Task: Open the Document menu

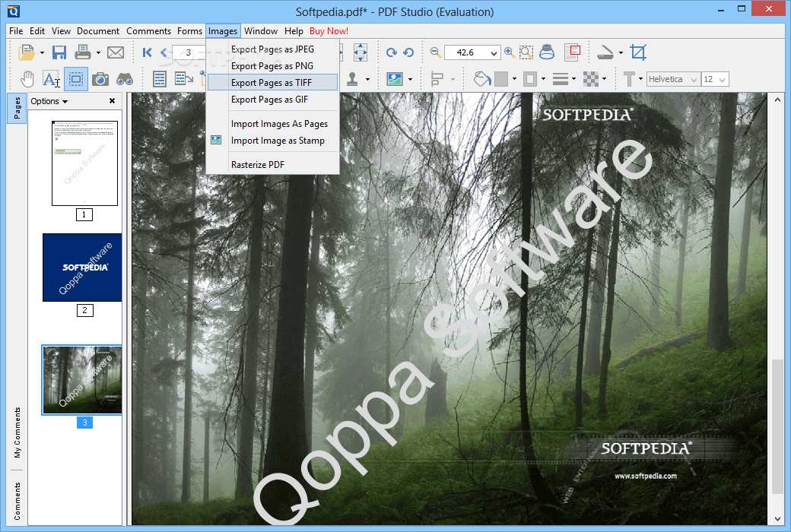Action: pyautogui.click(x=98, y=31)
